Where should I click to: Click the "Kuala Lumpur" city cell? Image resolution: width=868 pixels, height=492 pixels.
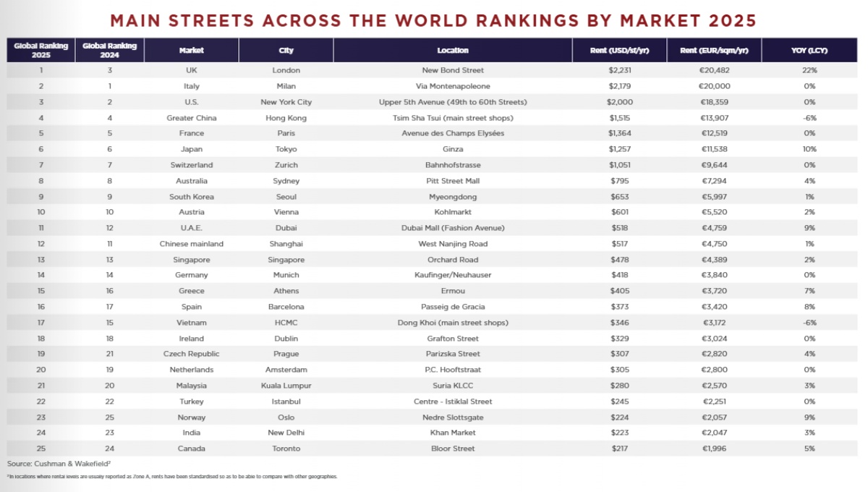point(286,386)
